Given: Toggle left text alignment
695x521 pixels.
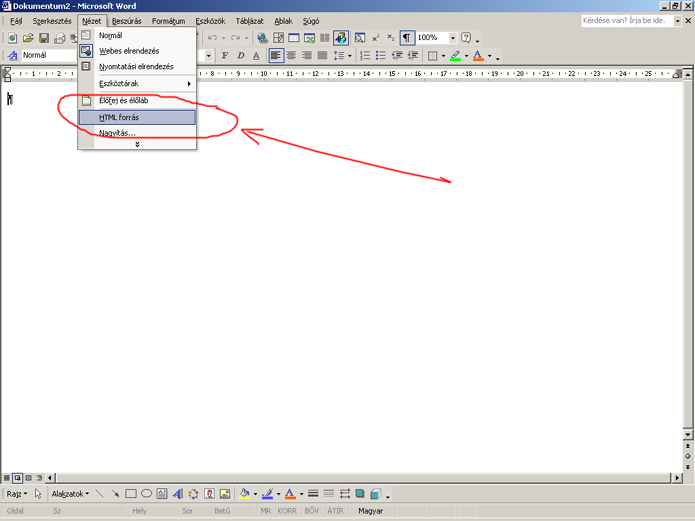Looking at the screenshot, I should (x=276, y=56).
